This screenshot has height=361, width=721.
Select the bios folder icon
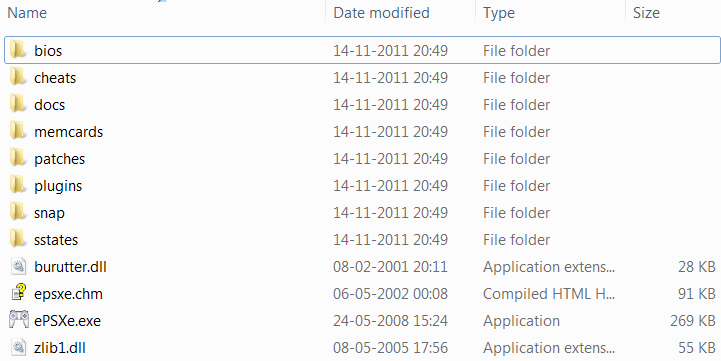[x=18, y=50]
